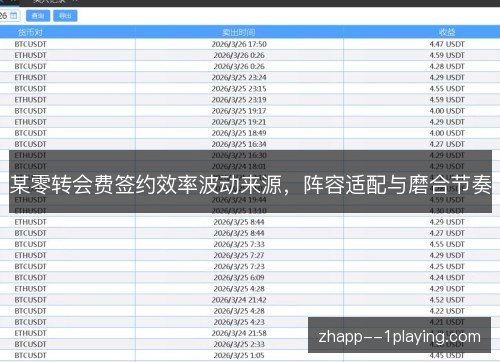The height and width of the screenshot is (362, 500).
Task: Click the time cell 2026/3/25 6:09
Action: [239, 277]
